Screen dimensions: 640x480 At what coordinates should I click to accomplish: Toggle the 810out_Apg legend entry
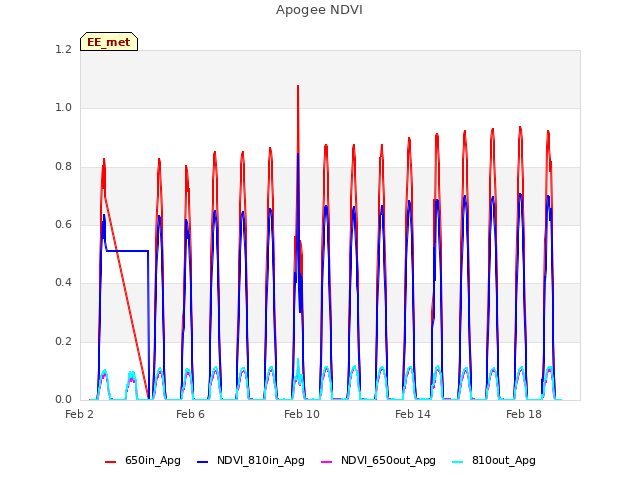[x=494, y=461]
